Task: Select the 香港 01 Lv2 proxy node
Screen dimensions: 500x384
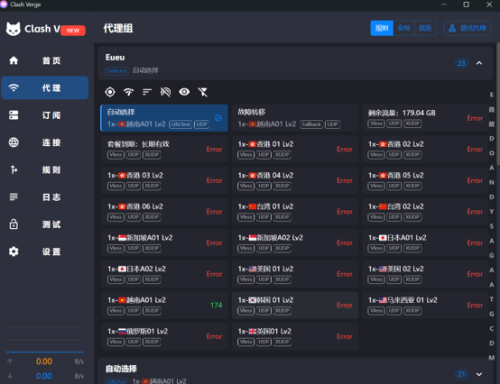Action: (295, 149)
